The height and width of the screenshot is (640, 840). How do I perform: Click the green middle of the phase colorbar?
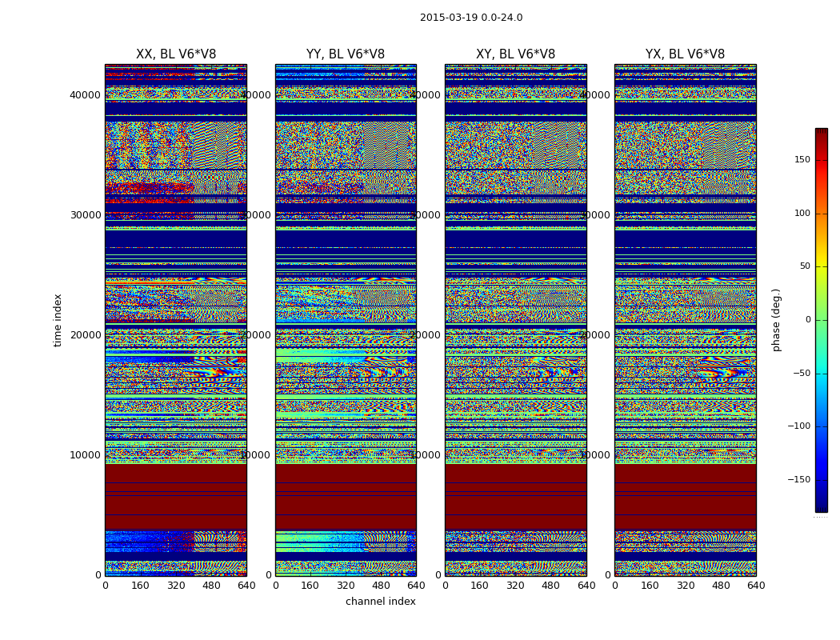click(822, 320)
